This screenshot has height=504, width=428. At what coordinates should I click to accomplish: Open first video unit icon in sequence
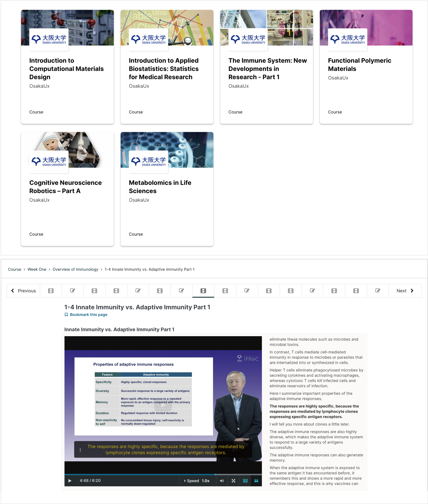click(51, 291)
